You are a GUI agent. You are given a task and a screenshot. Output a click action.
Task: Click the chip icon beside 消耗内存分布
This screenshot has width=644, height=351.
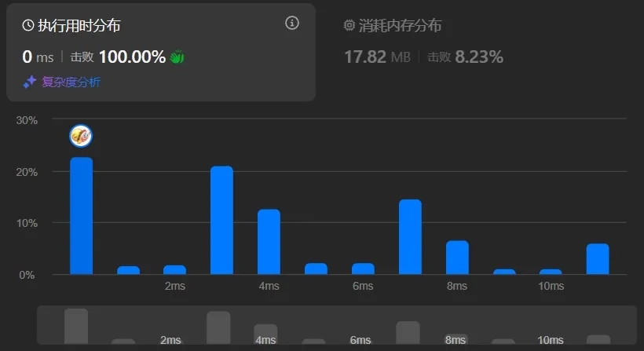349,26
